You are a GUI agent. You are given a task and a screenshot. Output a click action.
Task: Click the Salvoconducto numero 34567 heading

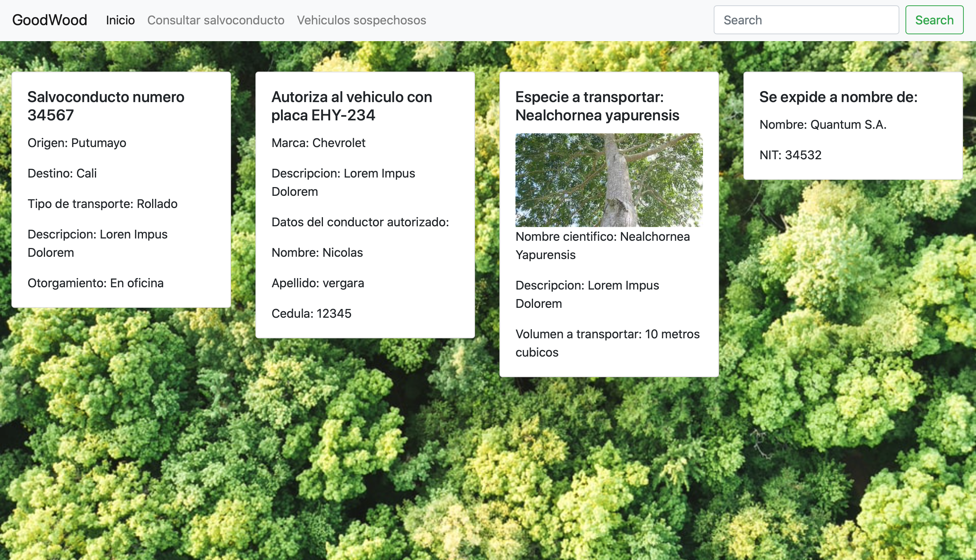106,106
